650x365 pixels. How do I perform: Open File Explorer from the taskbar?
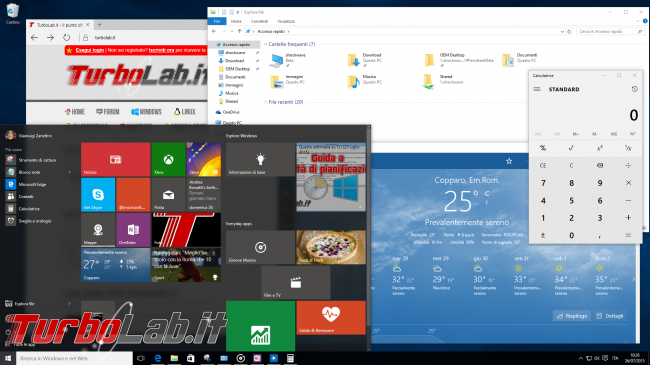[174, 358]
